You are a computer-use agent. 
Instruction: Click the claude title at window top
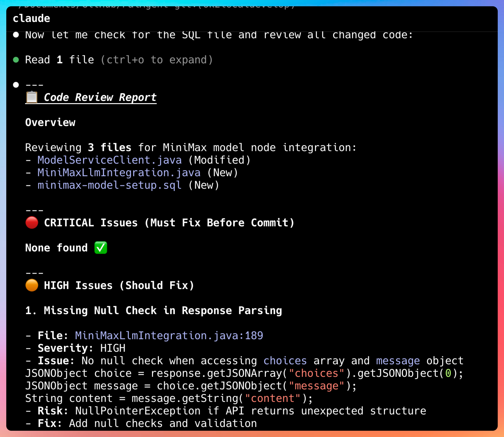coord(31,18)
